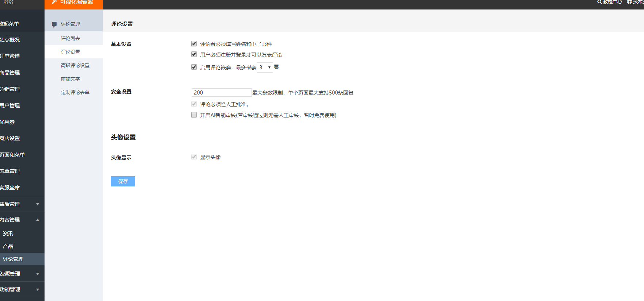This screenshot has width=644, height=301.
Task: Disable 启用评论嵌套 checkbox
Action: [x=194, y=67]
